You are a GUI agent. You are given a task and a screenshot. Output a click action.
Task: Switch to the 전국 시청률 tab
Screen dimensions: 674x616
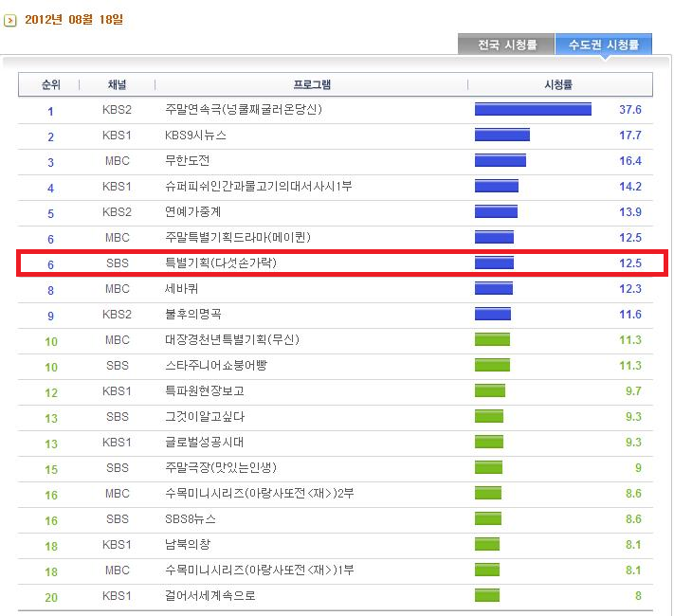(x=506, y=45)
